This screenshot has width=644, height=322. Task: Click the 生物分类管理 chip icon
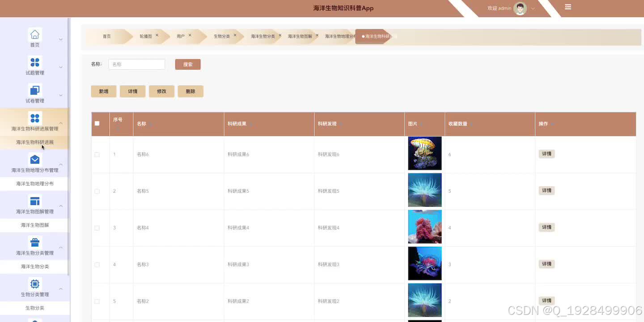tap(35, 284)
